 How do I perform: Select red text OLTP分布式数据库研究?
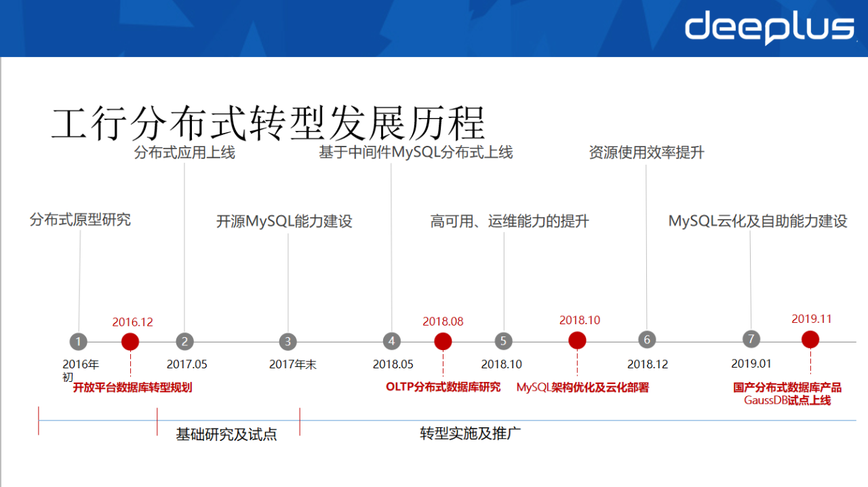tap(443, 387)
